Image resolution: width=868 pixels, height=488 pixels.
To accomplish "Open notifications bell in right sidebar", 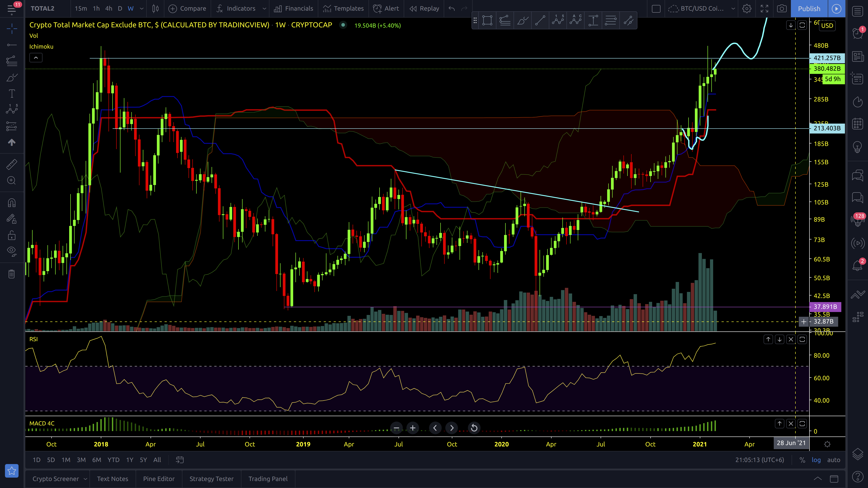I will [858, 266].
